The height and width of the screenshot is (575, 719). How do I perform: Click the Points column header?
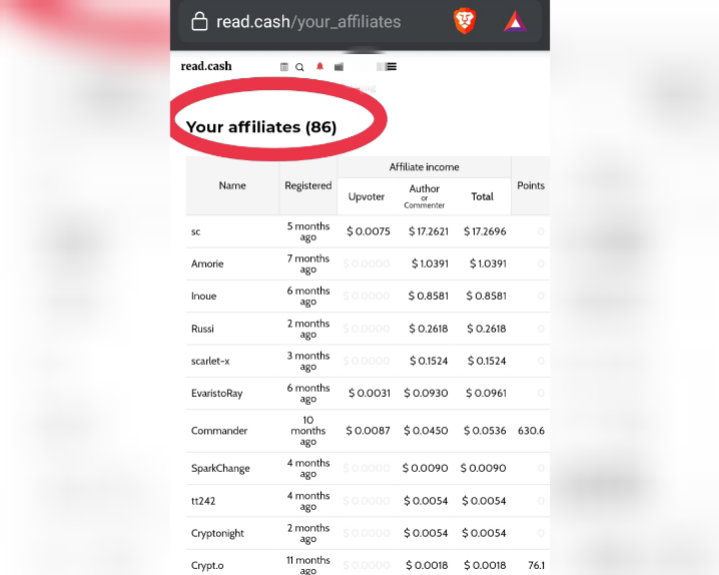(x=531, y=186)
